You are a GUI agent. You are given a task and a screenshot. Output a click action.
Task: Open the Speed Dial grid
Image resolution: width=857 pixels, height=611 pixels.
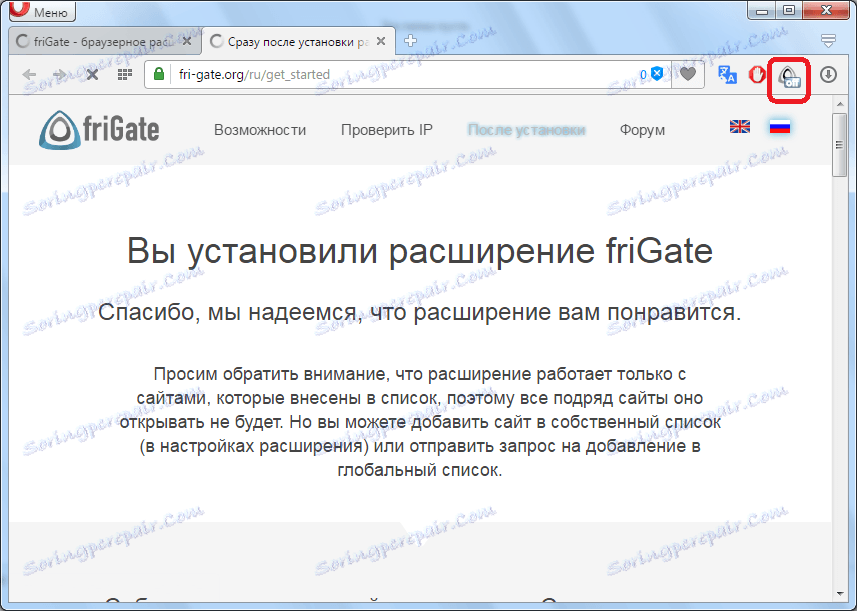pos(125,74)
